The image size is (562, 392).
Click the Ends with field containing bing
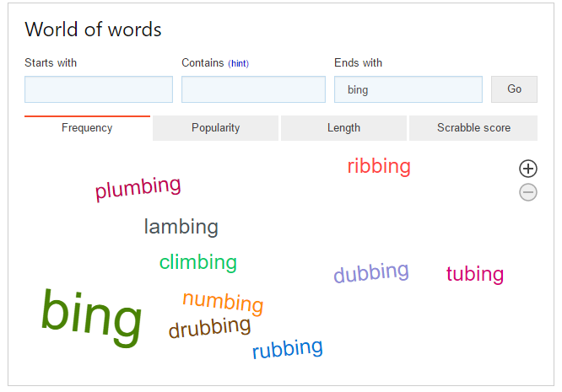(x=408, y=89)
